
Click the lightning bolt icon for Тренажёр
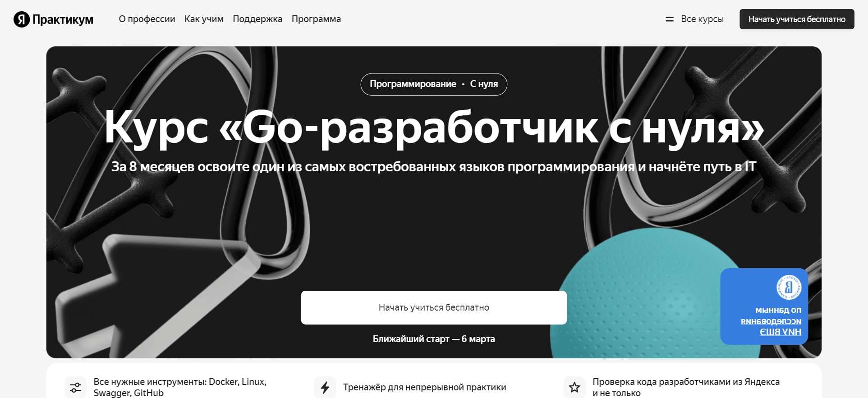(325, 387)
